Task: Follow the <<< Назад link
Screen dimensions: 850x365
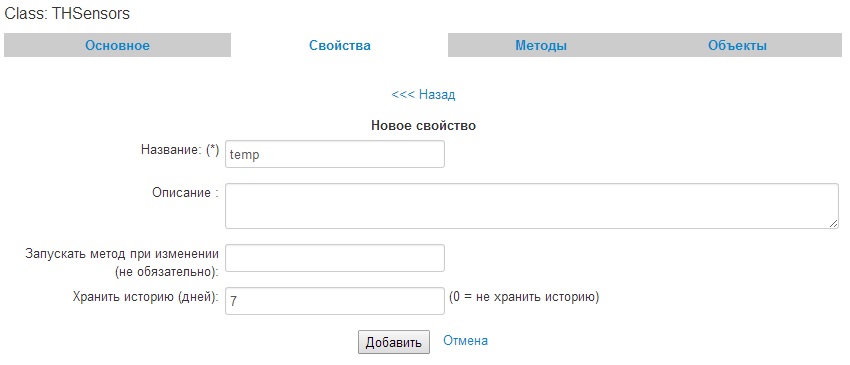Action: 423,94
